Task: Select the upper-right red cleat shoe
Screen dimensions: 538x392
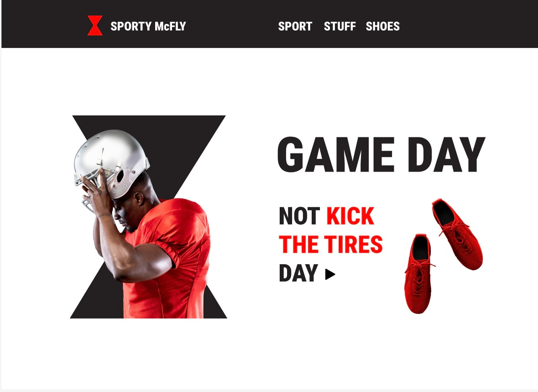Action: tap(457, 234)
